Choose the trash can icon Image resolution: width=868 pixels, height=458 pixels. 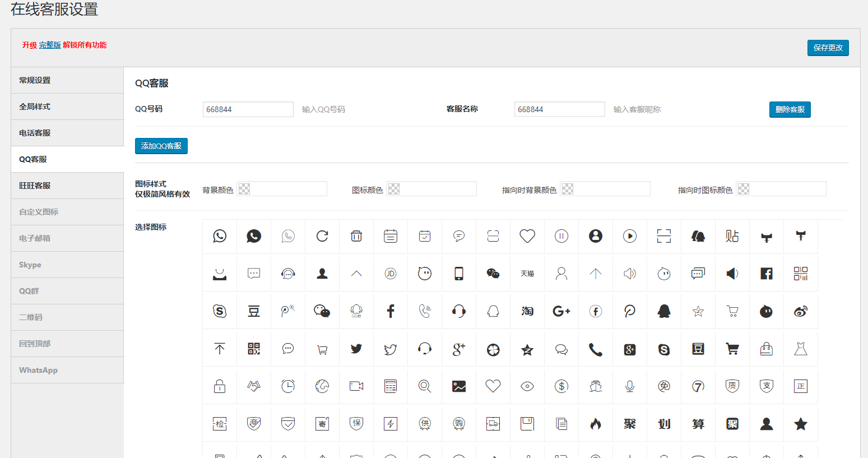[x=356, y=236]
